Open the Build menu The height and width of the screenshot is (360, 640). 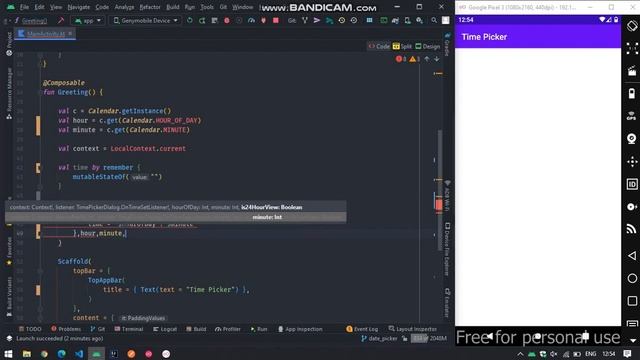pyautogui.click(x=173, y=7)
